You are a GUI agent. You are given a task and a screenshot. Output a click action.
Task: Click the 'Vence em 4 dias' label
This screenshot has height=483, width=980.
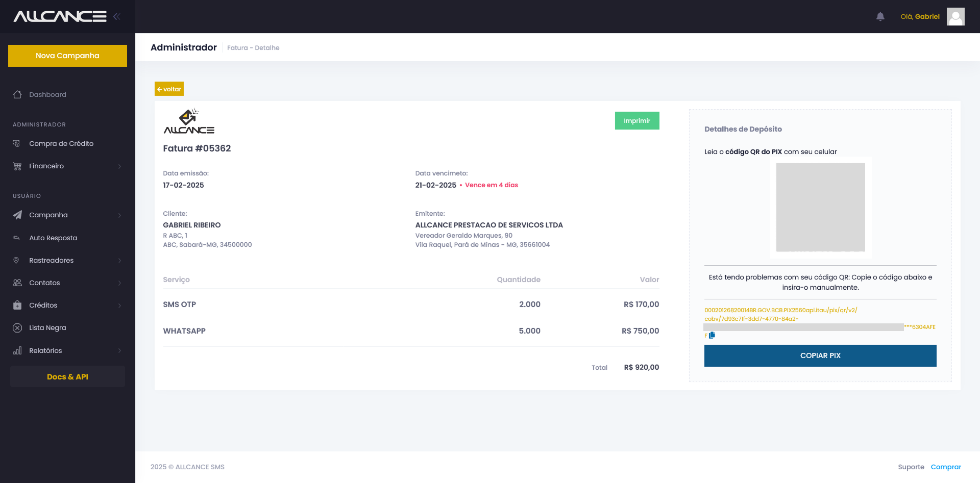[492, 185]
